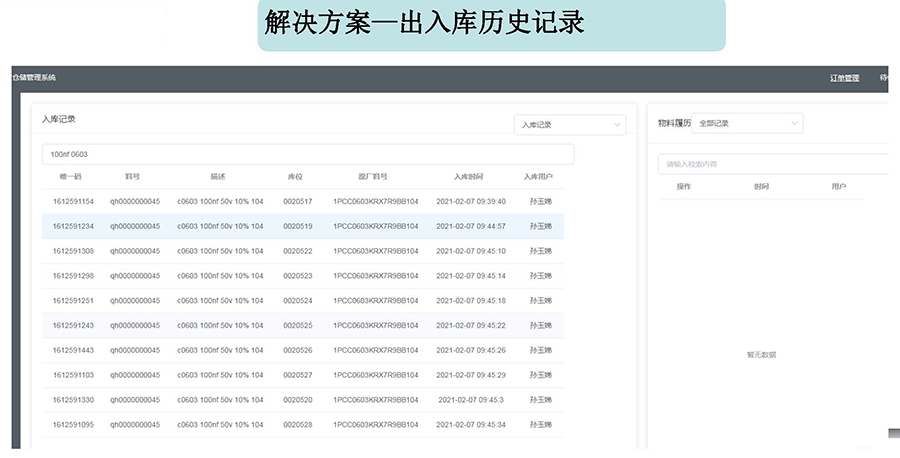900x458 pixels.
Task: Click the 仓储管理系统 title in header
Action: [34, 78]
